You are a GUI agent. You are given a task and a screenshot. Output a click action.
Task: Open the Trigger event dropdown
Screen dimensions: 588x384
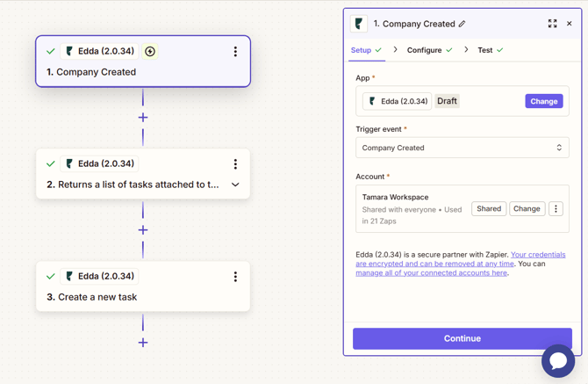[462, 148]
